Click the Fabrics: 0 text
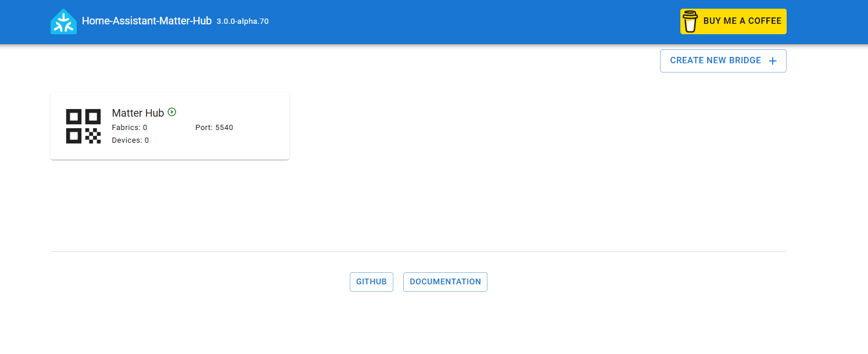The width and height of the screenshot is (868, 354). click(130, 128)
